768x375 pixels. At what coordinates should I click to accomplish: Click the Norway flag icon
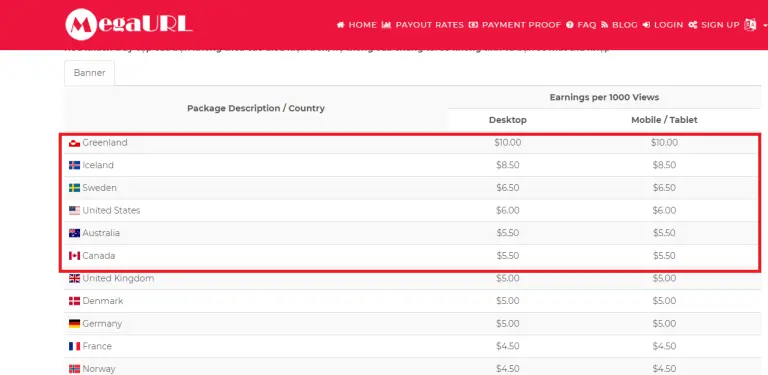[x=74, y=369]
